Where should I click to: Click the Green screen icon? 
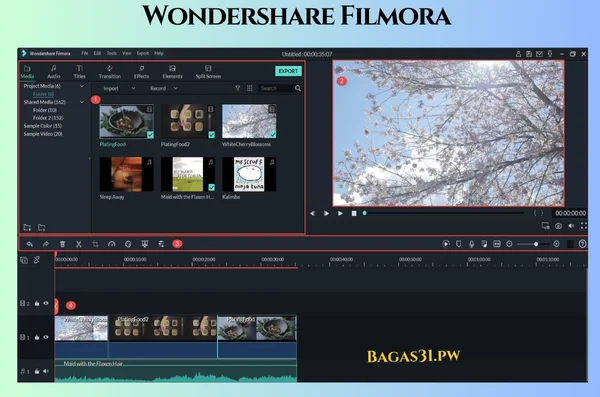(145, 244)
